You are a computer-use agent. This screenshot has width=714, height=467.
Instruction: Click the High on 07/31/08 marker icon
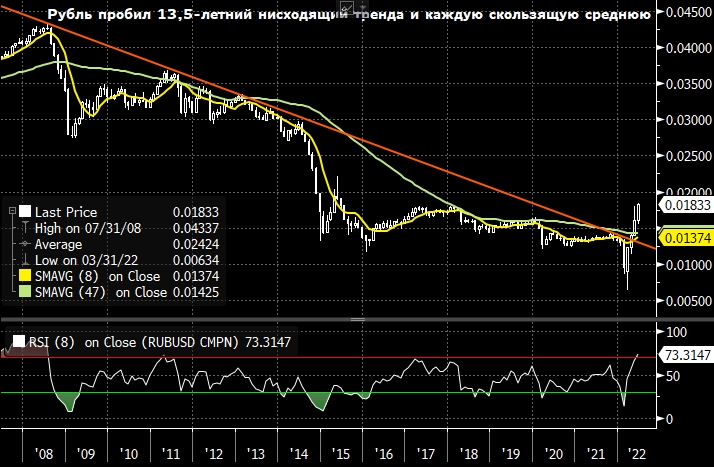click(x=25, y=228)
